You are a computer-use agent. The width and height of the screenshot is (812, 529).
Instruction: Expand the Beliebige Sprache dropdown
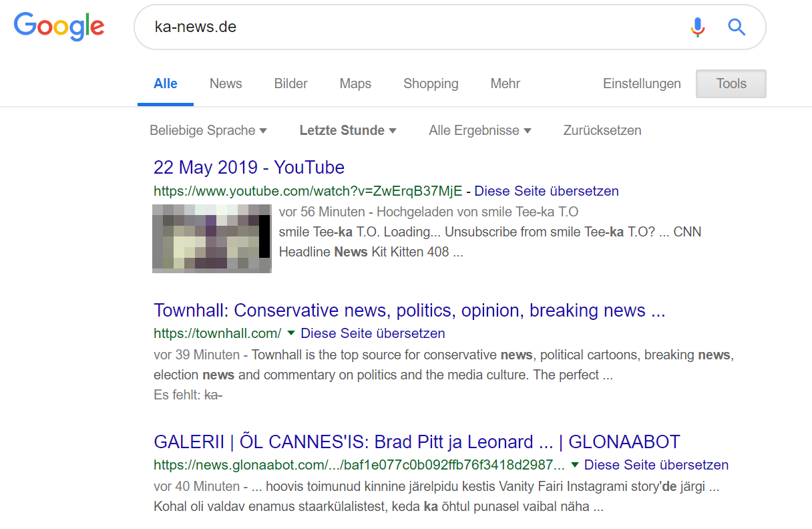click(x=208, y=130)
